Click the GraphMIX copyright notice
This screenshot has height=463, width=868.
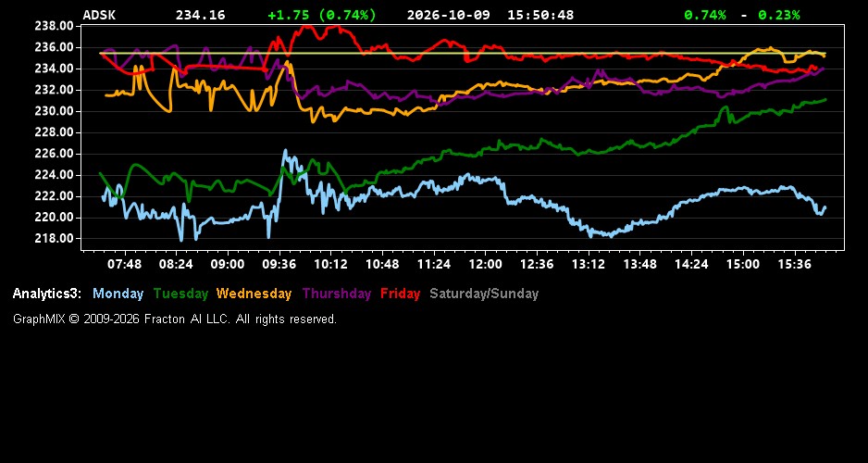tap(175, 319)
